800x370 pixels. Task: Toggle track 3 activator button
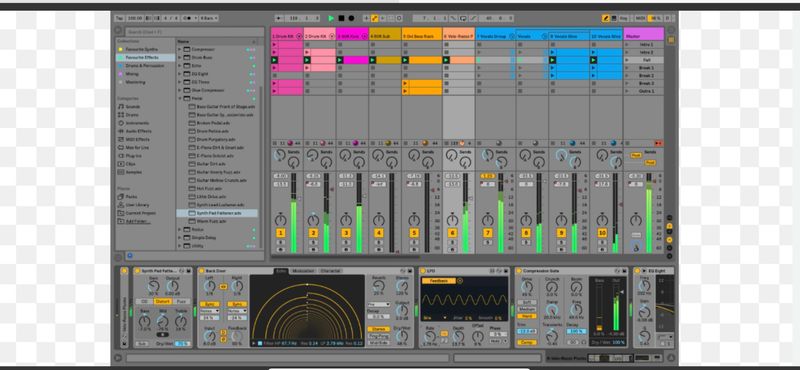[x=346, y=233]
